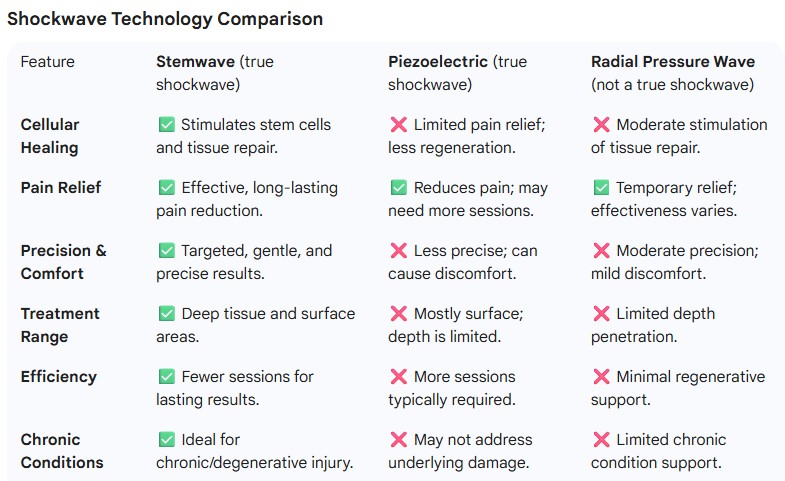Select the "Piezoelectric" column header
The width and height of the screenshot is (785, 481).
pyautogui.click(x=437, y=62)
